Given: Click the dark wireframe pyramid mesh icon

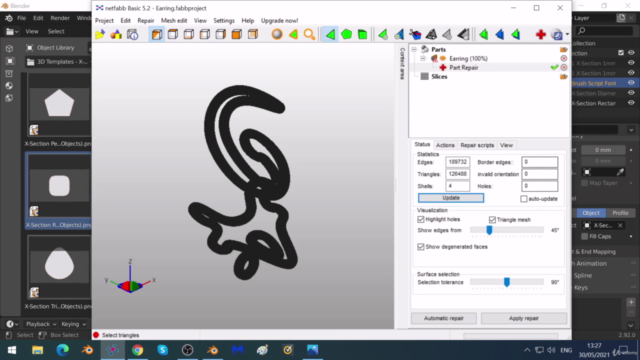Looking at the screenshot, I should pos(431,35).
